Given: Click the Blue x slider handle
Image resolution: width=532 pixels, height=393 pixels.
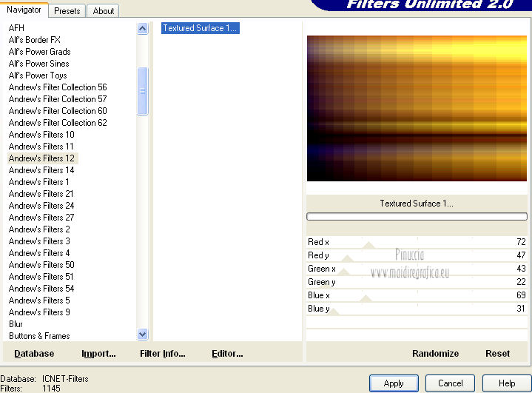Looking at the screenshot, I should click(x=366, y=299).
